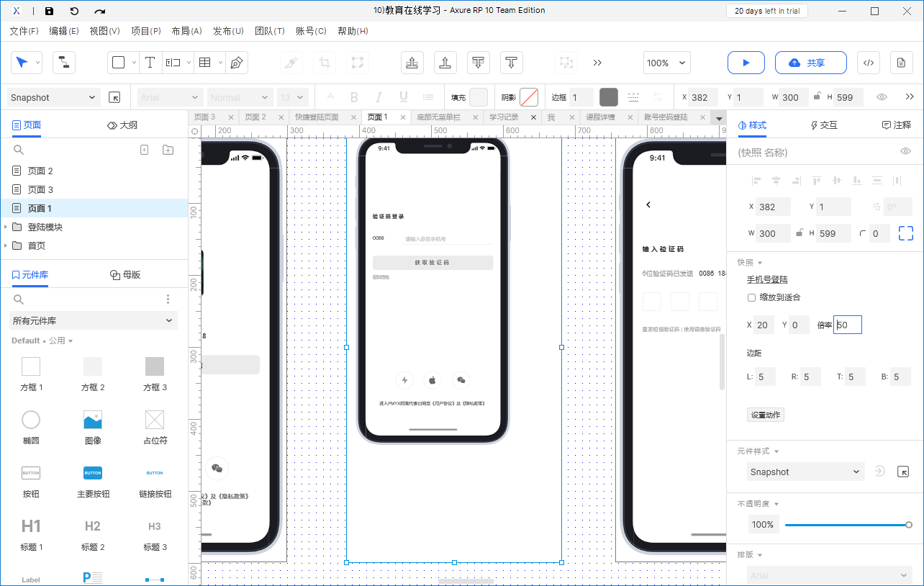Image resolution: width=924 pixels, height=586 pixels.
Task: Undo the last action
Action: point(74,11)
